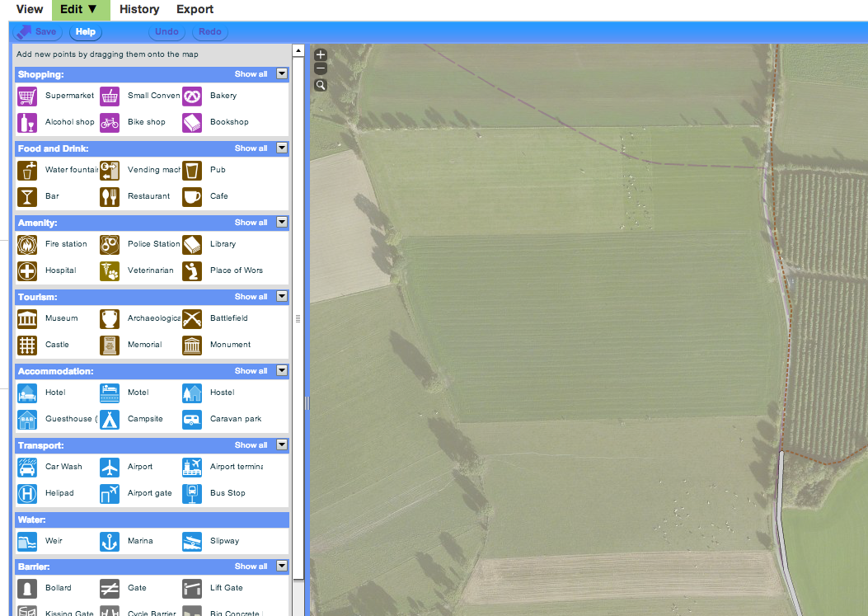Open the map search magnifier
The width and height of the screenshot is (868, 616).
(x=321, y=85)
